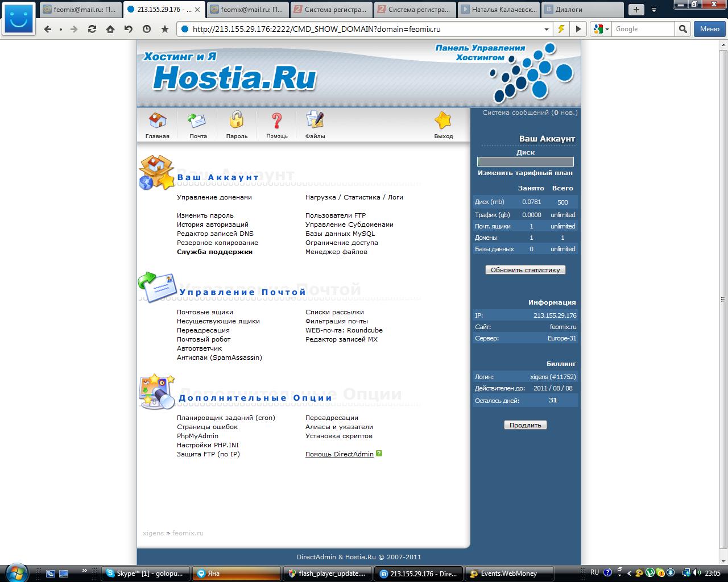Open the flash_player_update taskbar item

328,573
